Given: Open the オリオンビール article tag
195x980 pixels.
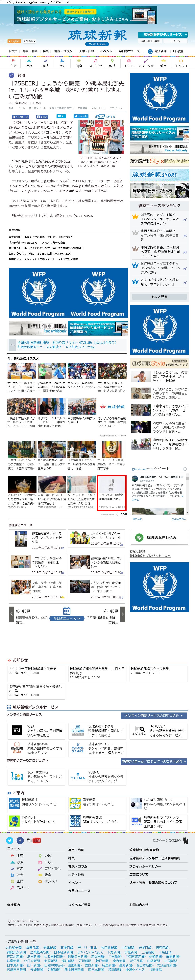Looking at the screenshot, I should coord(37,108).
